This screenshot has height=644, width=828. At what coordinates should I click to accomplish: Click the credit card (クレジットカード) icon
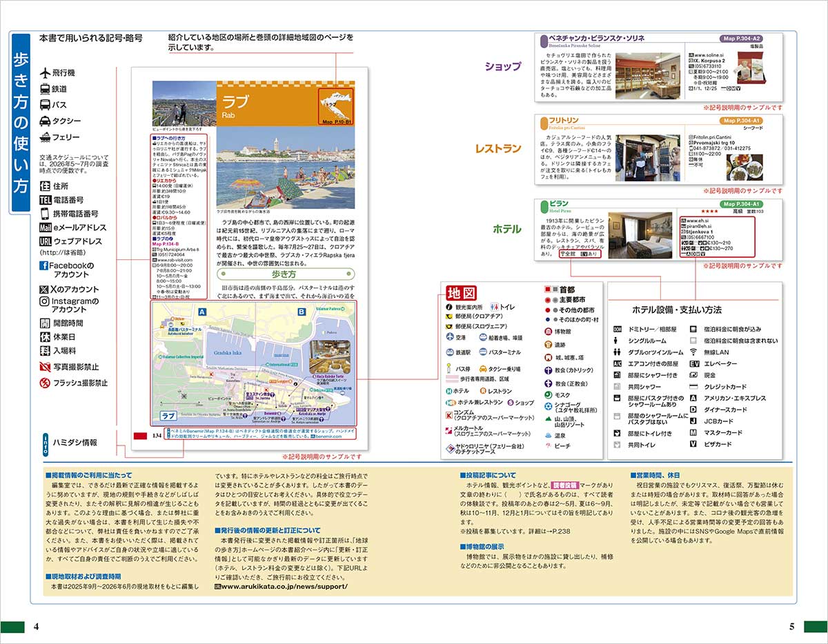(x=693, y=387)
